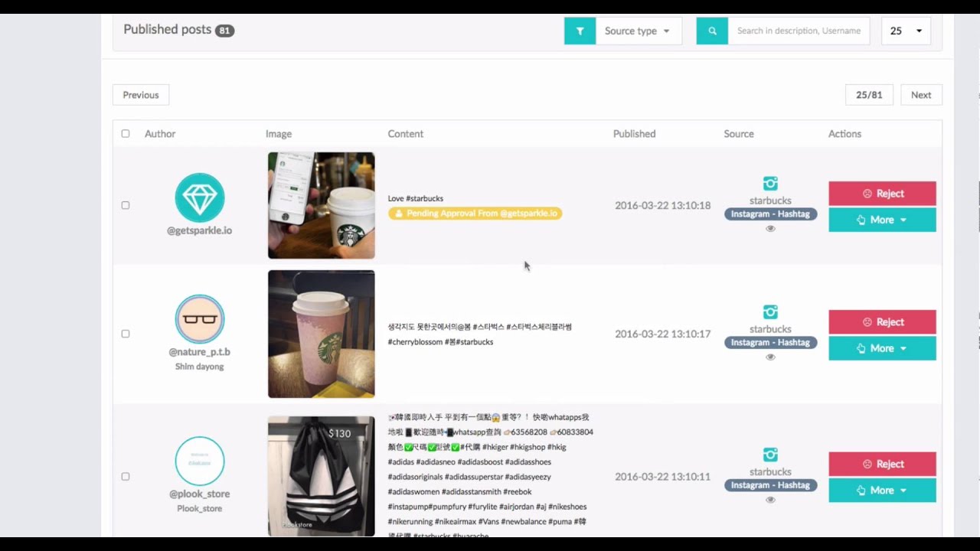Check the checkbox for the @nature_p.t.b post
Image resolution: width=980 pixels, height=551 pixels.
pos(126,334)
